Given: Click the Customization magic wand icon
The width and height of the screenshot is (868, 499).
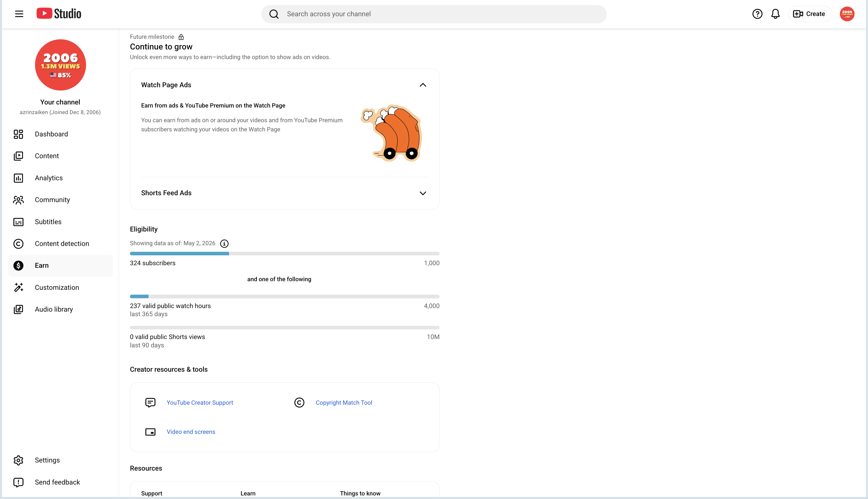Looking at the screenshot, I should (19, 287).
